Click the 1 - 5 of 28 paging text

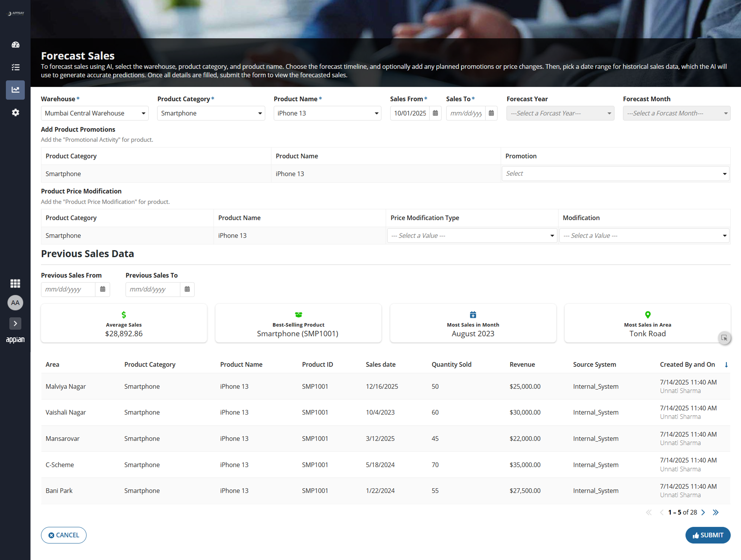(682, 513)
